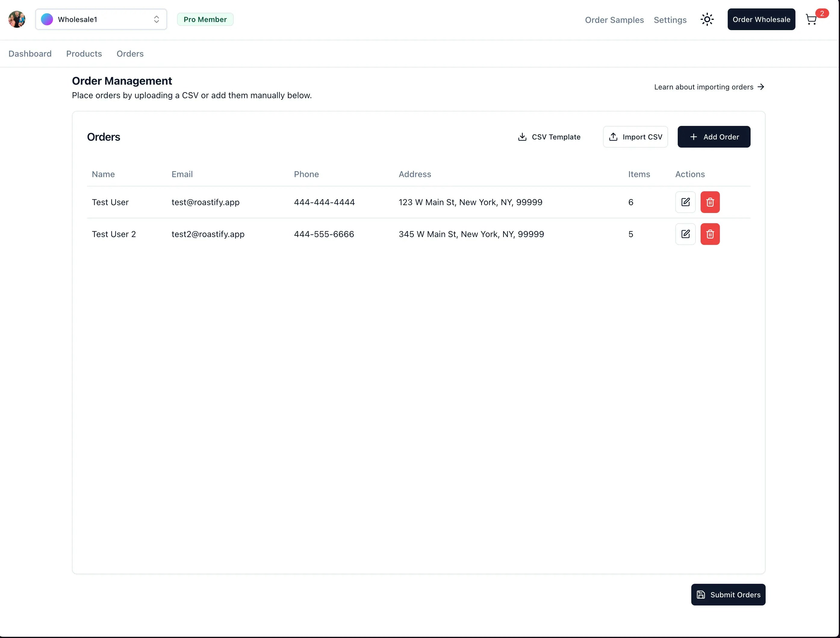Toggle light/dark theme with the sun icon

[x=707, y=19]
